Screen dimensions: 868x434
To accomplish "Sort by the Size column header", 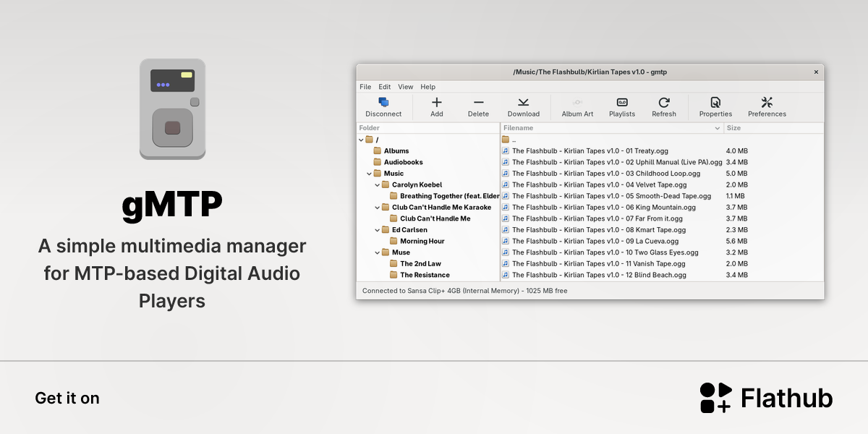I will coord(773,128).
